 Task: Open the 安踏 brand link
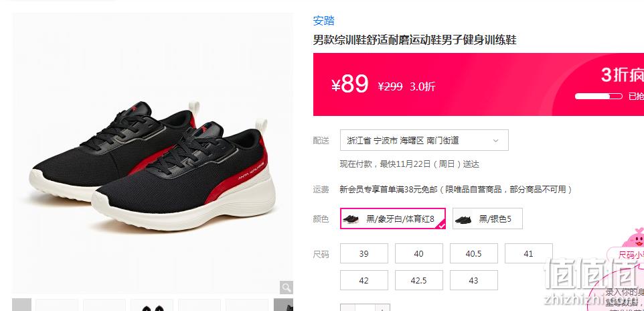(x=323, y=21)
